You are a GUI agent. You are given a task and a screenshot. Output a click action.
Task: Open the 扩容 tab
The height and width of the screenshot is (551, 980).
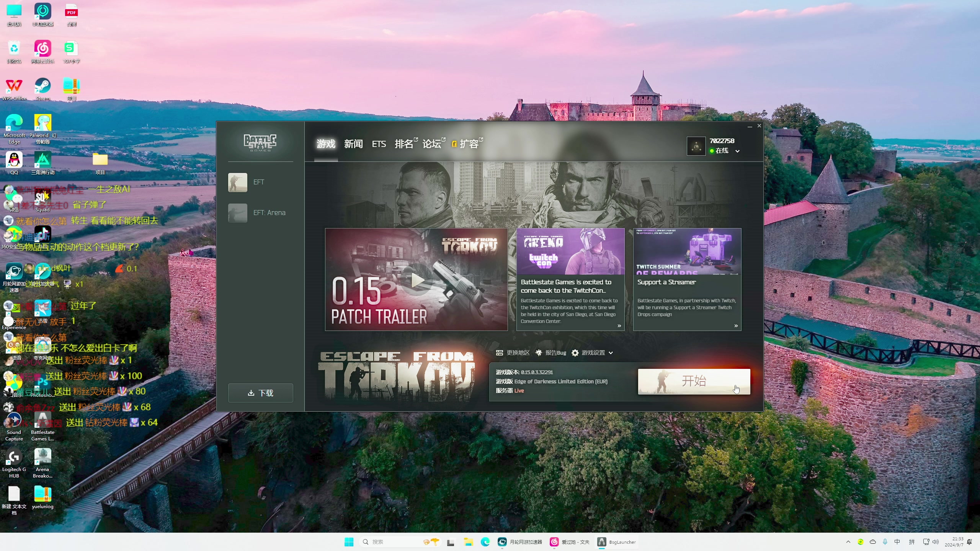click(467, 143)
